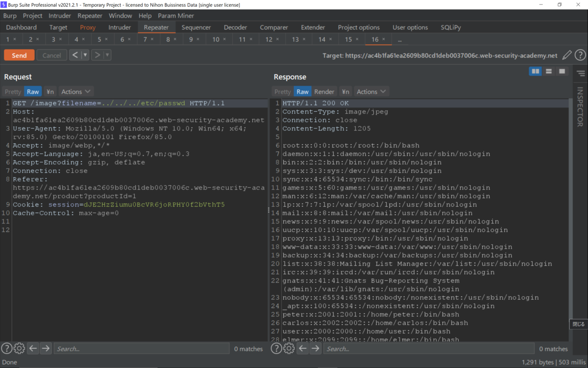Viewport: 588px width, 368px height.
Task: Open response Actions dropdown
Action: (371, 92)
